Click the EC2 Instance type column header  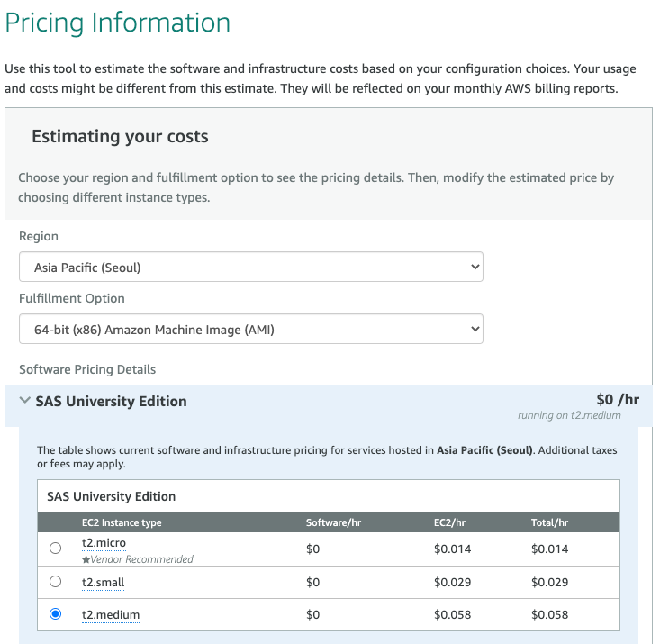click(122, 522)
